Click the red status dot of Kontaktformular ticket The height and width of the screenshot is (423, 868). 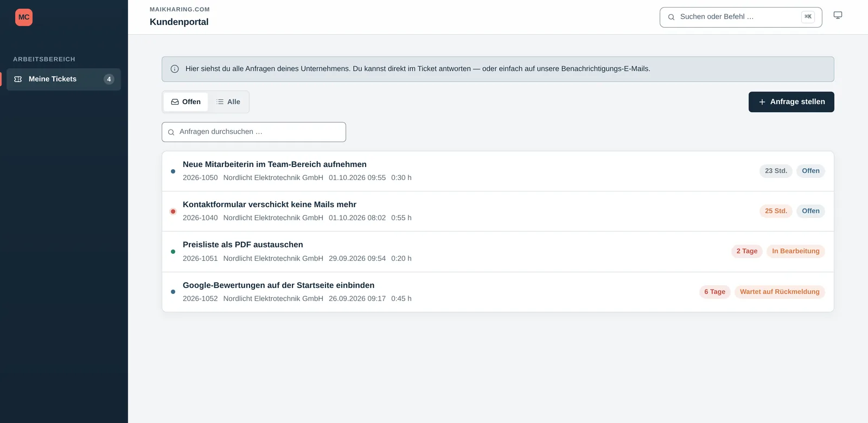click(173, 211)
